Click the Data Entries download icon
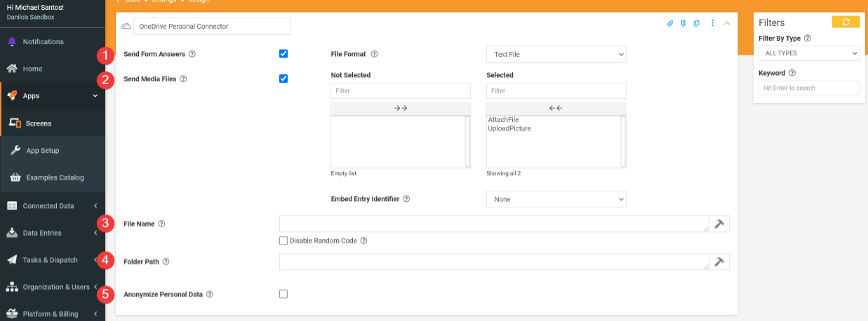Viewport: 868px width, 321px height. [12, 233]
